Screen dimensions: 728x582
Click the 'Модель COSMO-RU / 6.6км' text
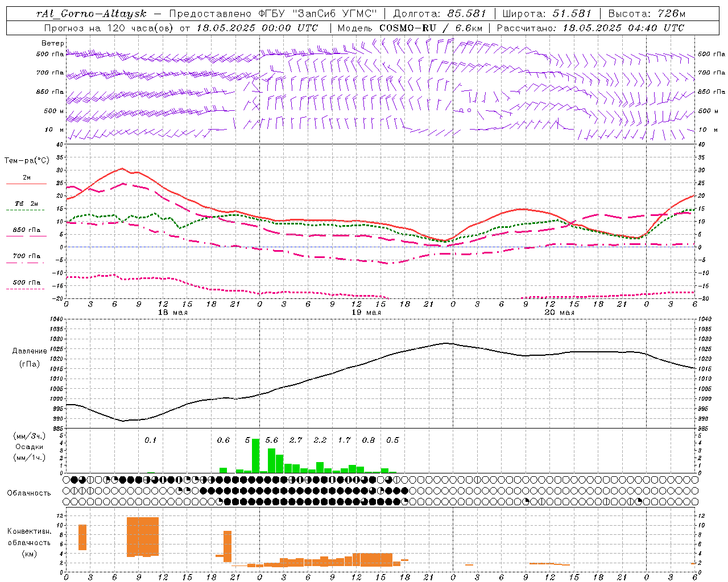point(410,28)
